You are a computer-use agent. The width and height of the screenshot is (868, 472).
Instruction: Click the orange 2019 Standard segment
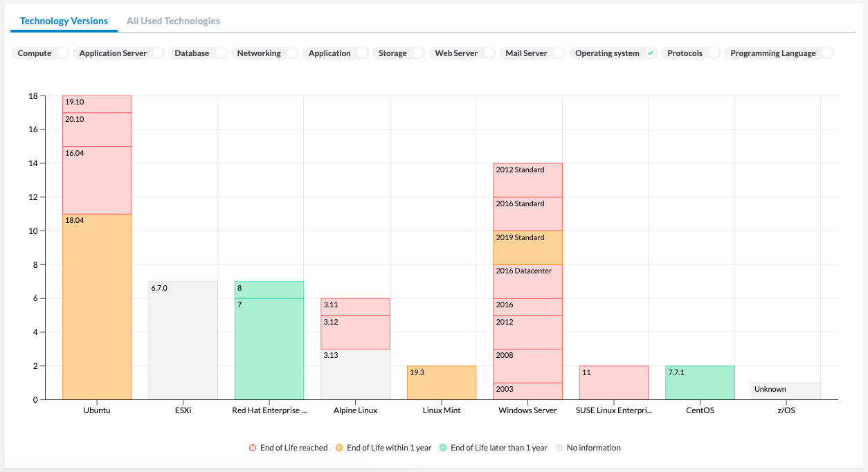527,248
